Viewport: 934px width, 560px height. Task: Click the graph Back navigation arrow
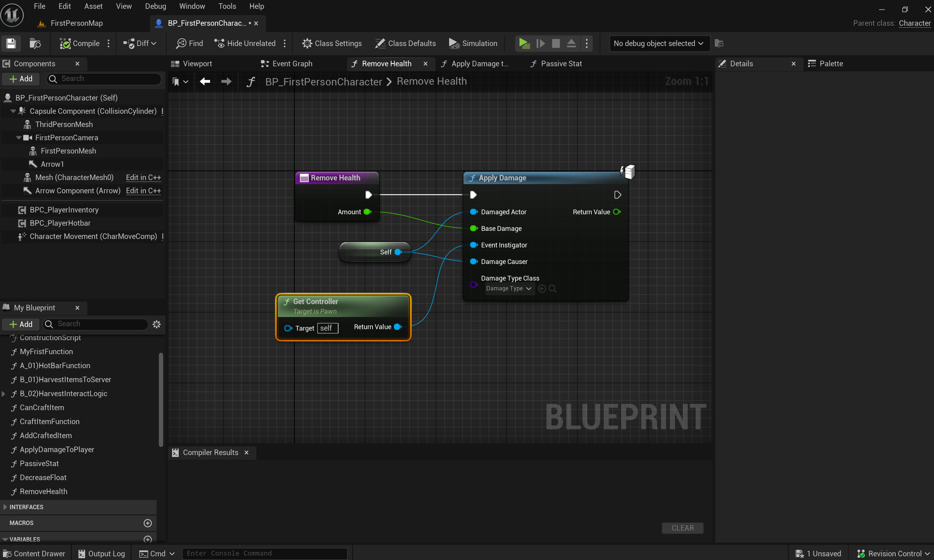(205, 81)
